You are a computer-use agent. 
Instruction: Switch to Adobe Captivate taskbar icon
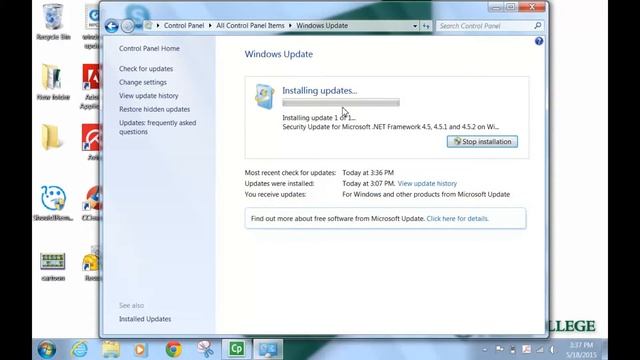237,349
